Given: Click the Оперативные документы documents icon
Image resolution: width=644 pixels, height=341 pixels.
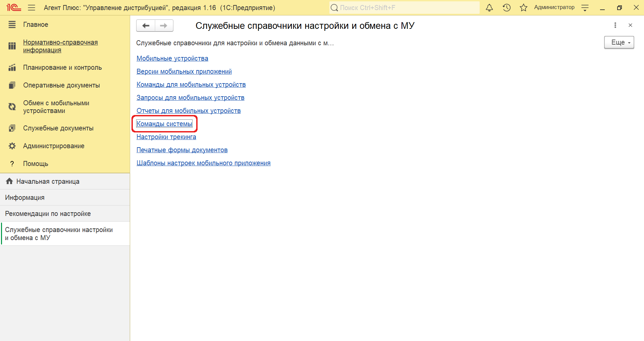Looking at the screenshot, I should (x=12, y=85).
